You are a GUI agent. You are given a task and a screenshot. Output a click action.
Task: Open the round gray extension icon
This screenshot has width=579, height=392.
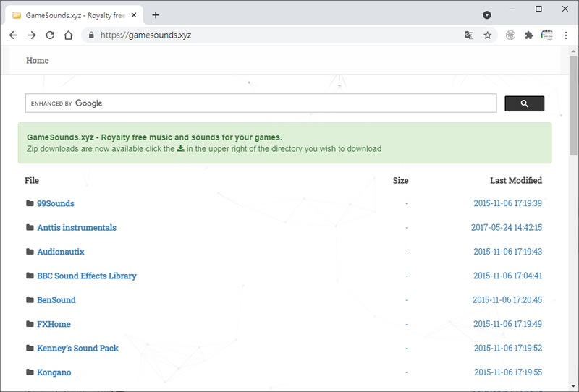[x=510, y=35]
